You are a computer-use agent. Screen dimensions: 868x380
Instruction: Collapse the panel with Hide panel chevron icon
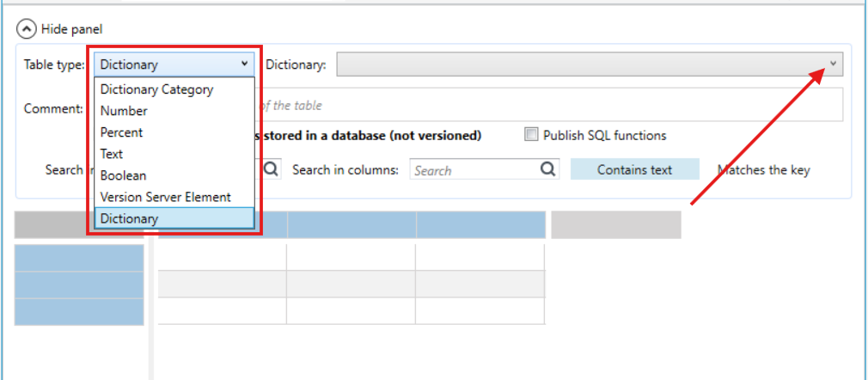28,29
